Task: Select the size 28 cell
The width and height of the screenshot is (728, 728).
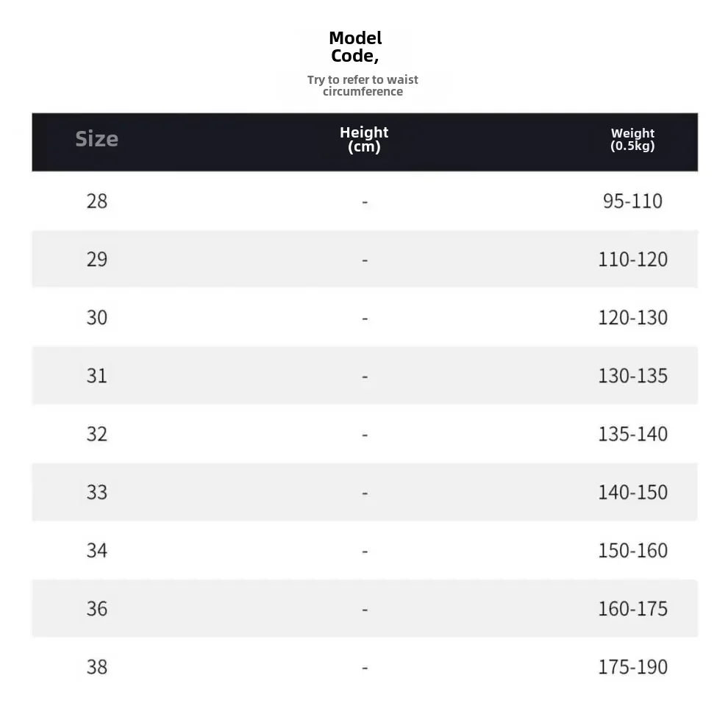Action: (x=97, y=201)
